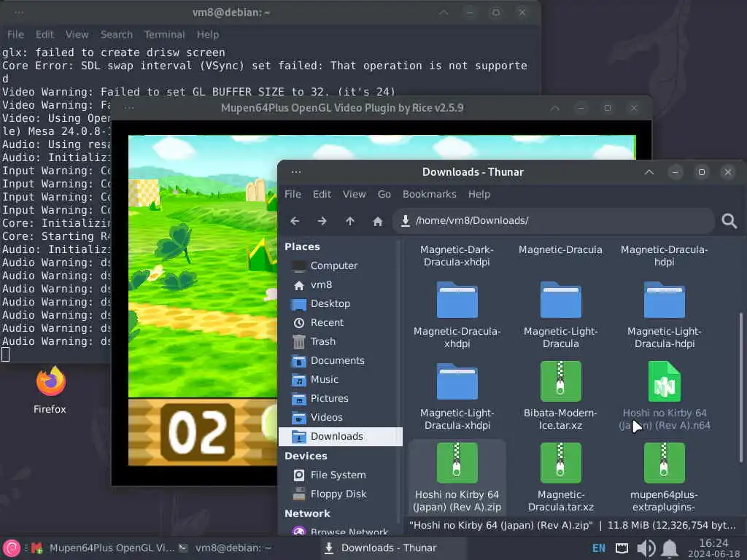The height and width of the screenshot is (560, 747).
Task: Open the Edit menu in Thunar
Action: coord(322,194)
